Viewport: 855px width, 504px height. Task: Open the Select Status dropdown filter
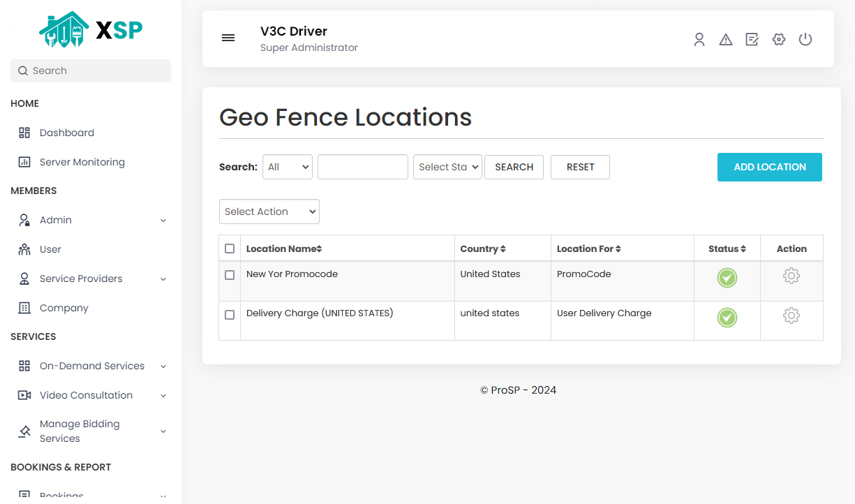(x=447, y=167)
